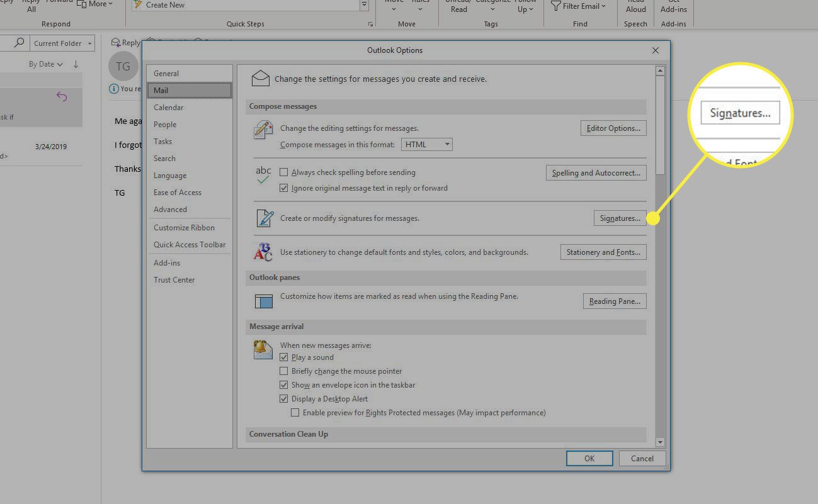The width and height of the screenshot is (818, 504).
Task: Open Reading Pane settings button
Action: [615, 301]
